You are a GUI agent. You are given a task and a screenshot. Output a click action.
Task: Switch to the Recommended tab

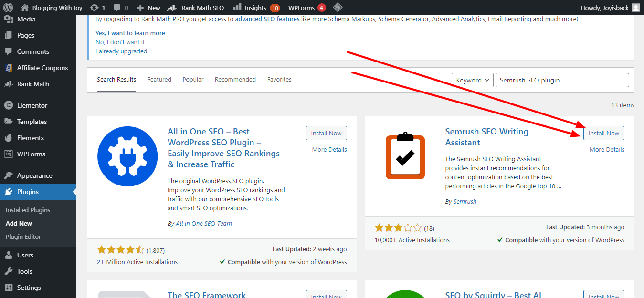pyautogui.click(x=235, y=80)
